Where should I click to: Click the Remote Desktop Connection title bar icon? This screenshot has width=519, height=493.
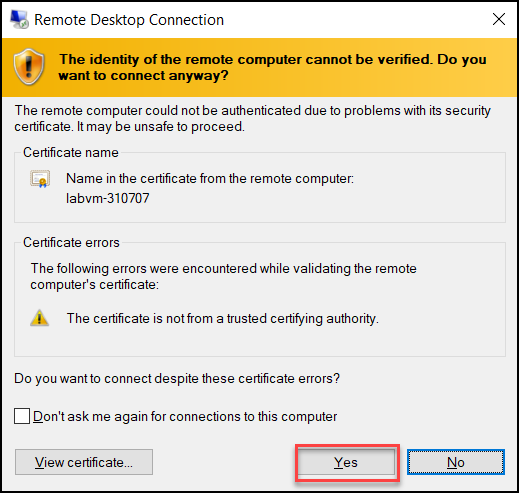(x=19, y=19)
